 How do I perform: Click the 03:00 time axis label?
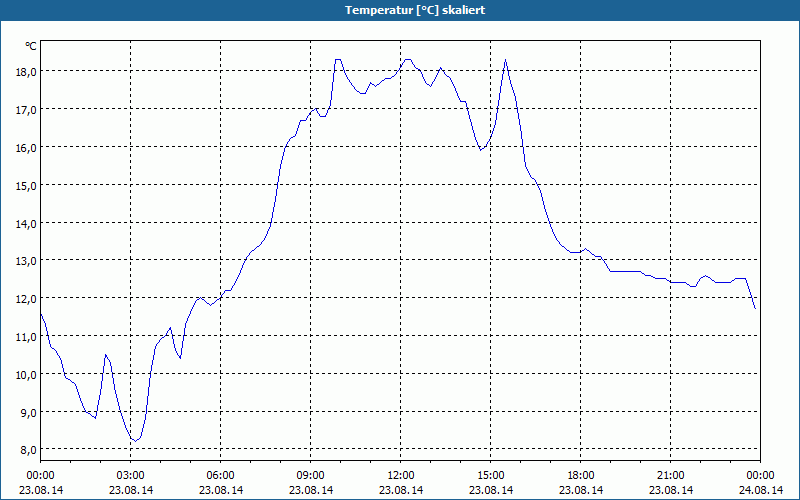131,476
